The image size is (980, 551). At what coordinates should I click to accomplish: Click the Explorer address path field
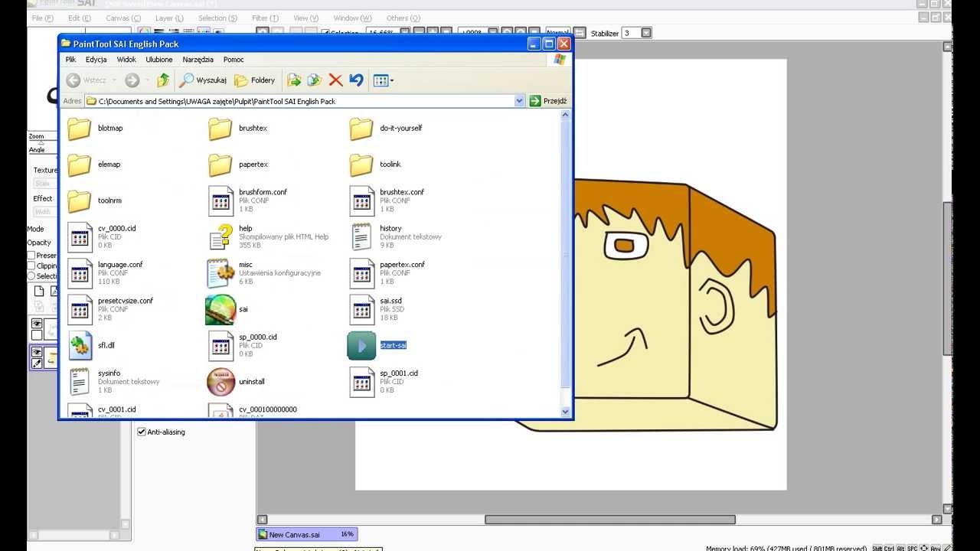tap(300, 101)
